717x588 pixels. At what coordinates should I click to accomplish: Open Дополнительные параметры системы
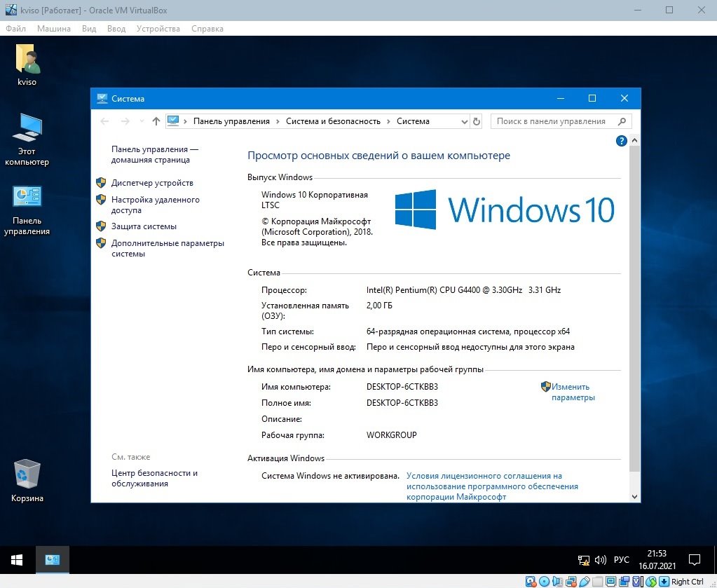[x=168, y=248]
